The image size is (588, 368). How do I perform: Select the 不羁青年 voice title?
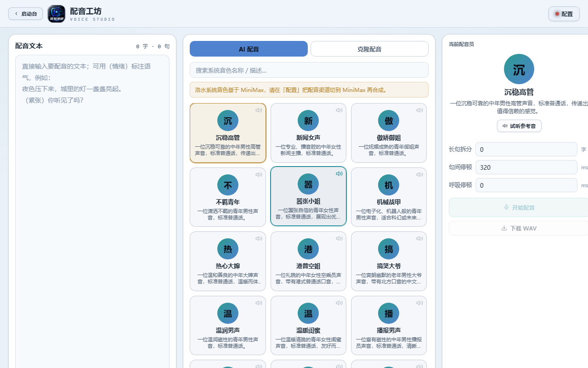(x=228, y=202)
